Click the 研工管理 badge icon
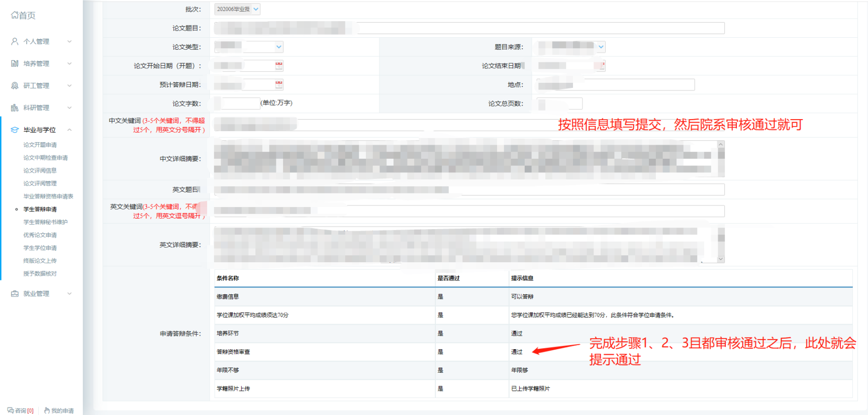The height and width of the screenshot is (415, 868). [15, 86]
